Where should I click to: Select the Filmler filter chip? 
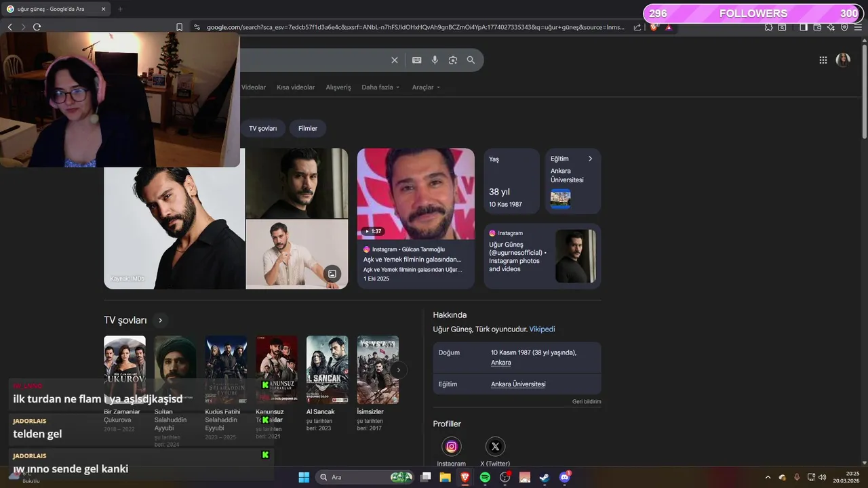coord(308,128)
